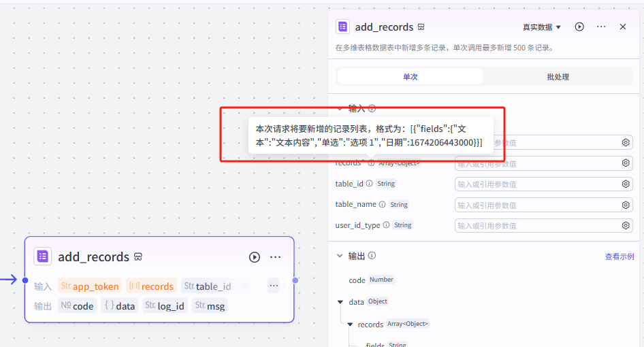This screenshot has width=644, height=347.
Task: Click the user_id_type parameter input field
Action: [543, 225]
